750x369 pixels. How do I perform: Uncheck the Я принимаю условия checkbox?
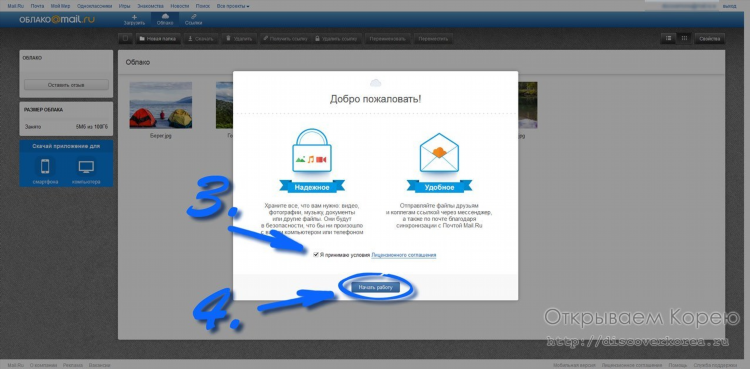coord(316,255)
